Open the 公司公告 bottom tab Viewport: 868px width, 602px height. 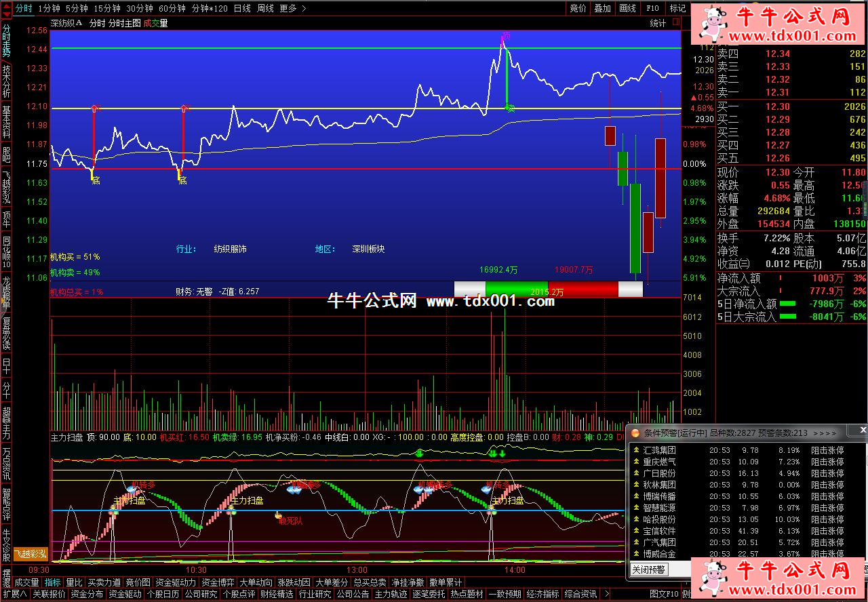[x=353, y=594]
